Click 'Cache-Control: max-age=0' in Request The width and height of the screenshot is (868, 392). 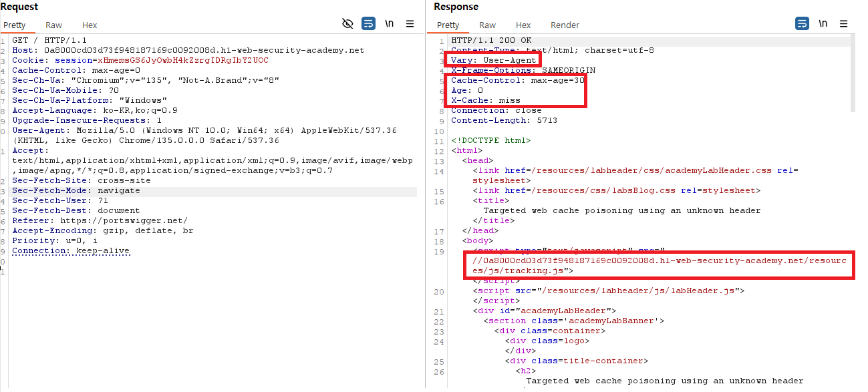pyautogui.click(x=76, y=70)
